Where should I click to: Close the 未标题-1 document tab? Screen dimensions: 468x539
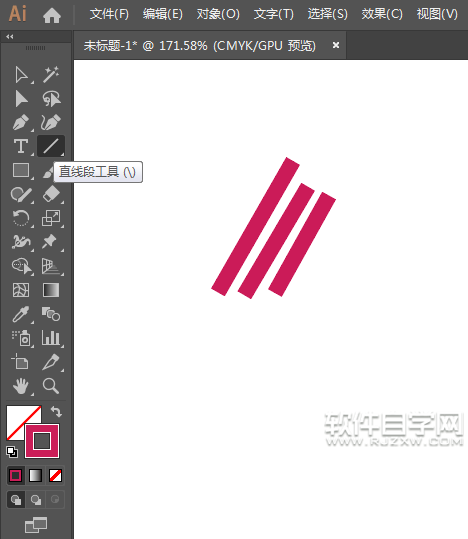coord(336,45)
